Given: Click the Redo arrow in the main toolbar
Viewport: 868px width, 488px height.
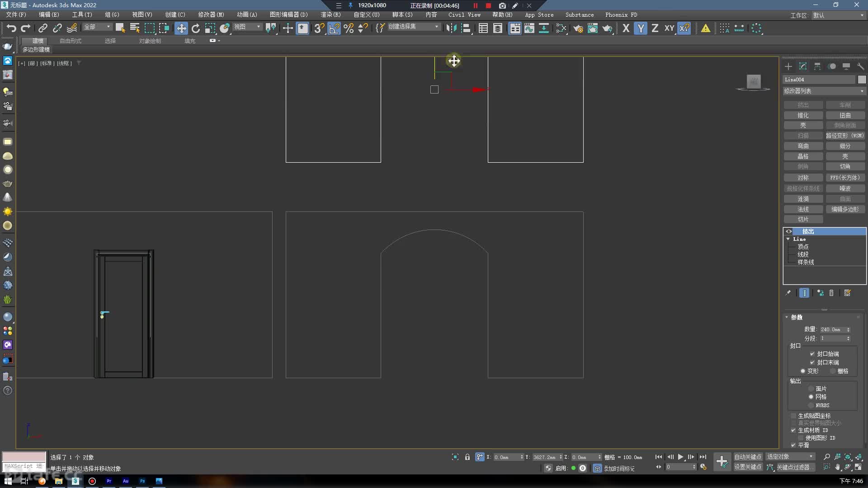Looking at the screenshot, I should pos(26,28).
